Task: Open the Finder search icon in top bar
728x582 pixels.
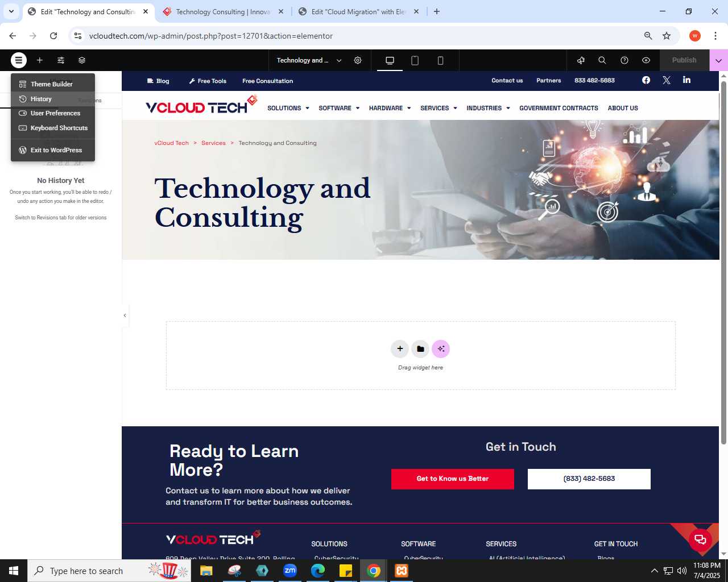Action: (602, 60)
